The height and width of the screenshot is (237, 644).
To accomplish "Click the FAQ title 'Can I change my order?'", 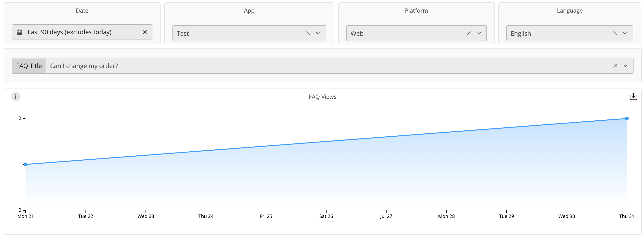I will click(x=84, y=66).
